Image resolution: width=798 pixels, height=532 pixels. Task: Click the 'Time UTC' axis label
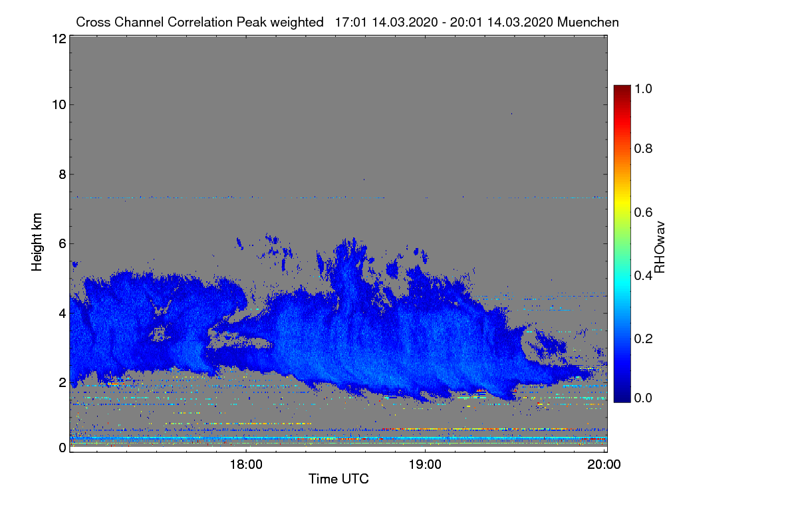pos(338,479)
